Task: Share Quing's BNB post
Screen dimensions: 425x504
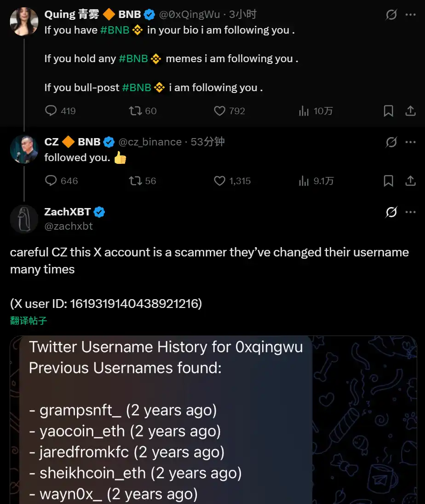Action: pos(410,111)
